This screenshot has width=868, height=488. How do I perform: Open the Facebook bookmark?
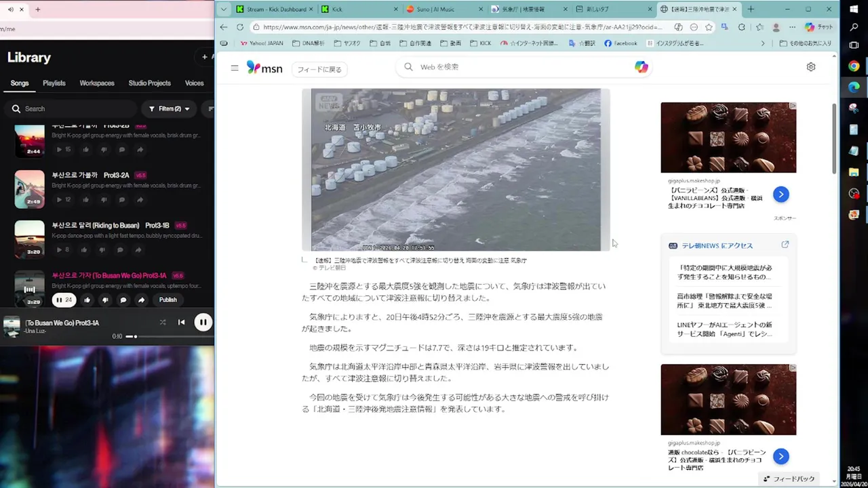(x=620, y=43)
